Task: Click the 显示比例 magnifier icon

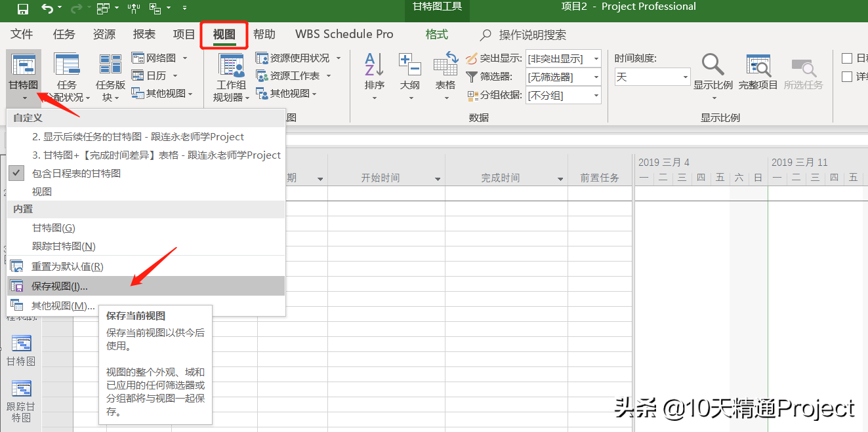Action: point(713,65)
